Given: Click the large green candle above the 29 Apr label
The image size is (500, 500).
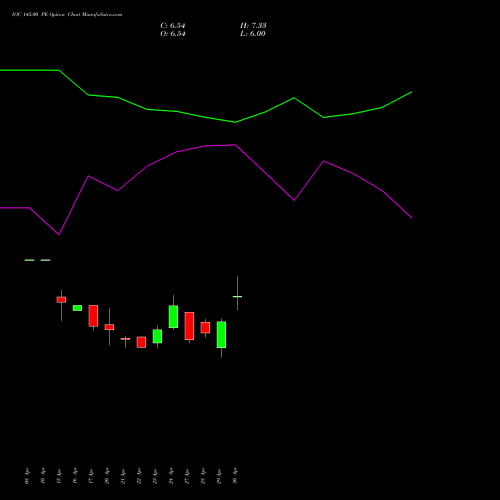Looking at the screenshot, I should coord(221,335).
